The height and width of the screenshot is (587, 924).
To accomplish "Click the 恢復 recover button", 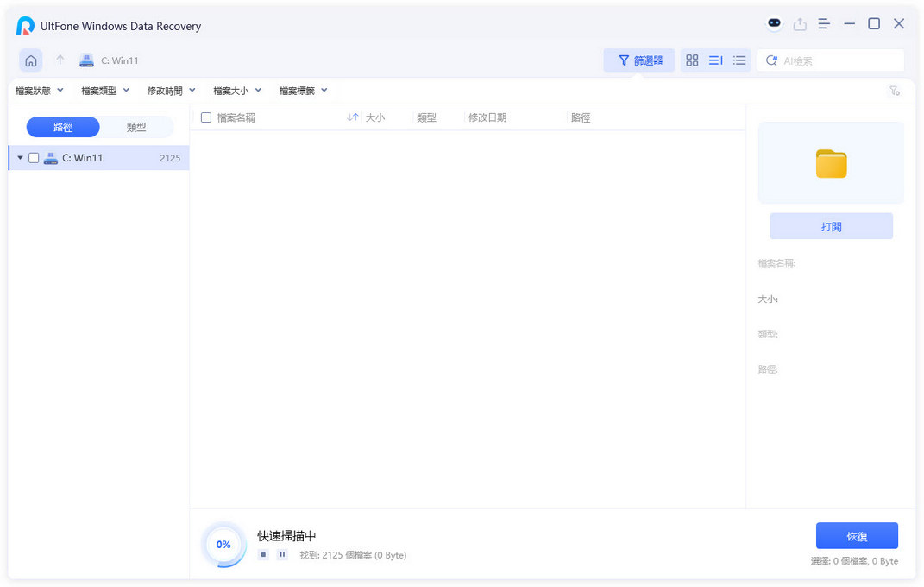I will (856, 536).
